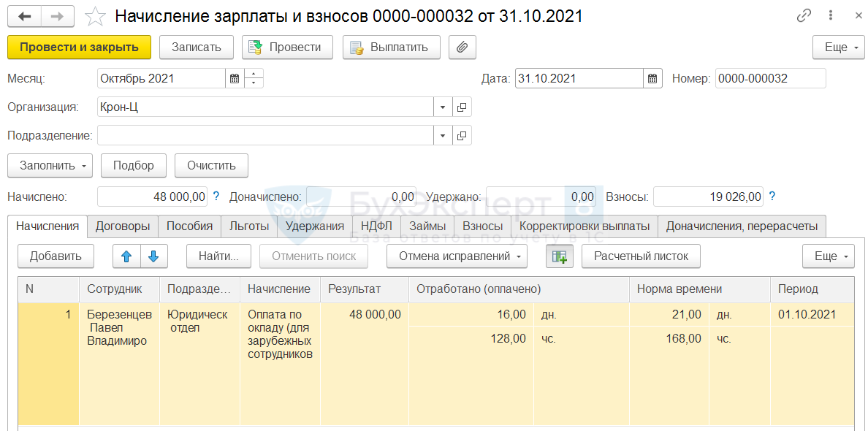Open the Заполнить dropdown button

pyautogui.click(x=50, y=165)
